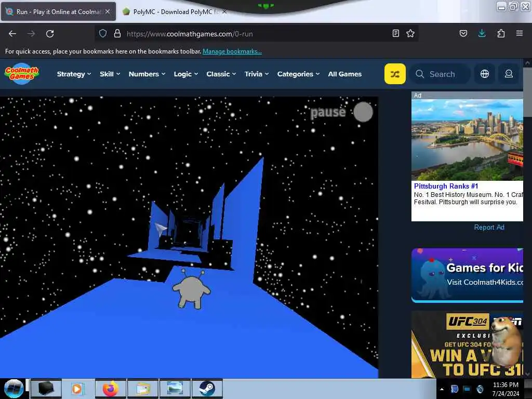Click the magnifier icon in Search box
This screenshot has height=399, width=532.
420,74
